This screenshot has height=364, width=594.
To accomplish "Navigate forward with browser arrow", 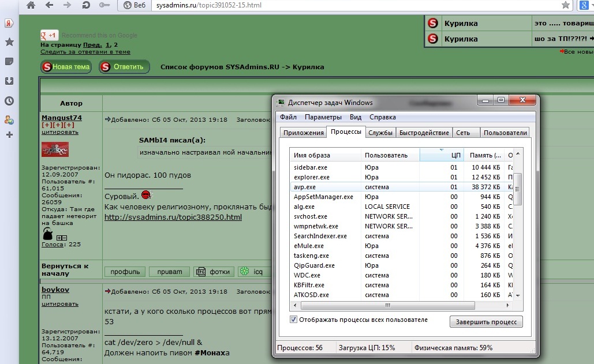I will click(68, 5).
